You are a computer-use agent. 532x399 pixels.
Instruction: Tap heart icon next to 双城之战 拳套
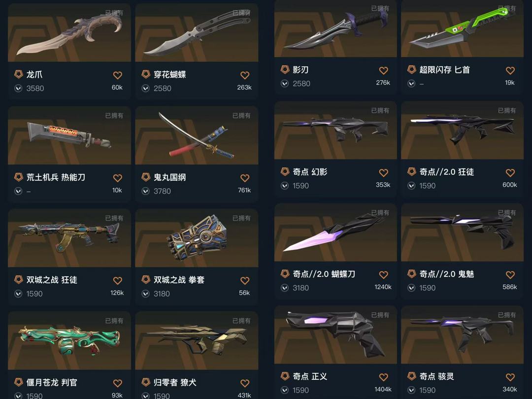pyautogui.click(x=245, y=281)
